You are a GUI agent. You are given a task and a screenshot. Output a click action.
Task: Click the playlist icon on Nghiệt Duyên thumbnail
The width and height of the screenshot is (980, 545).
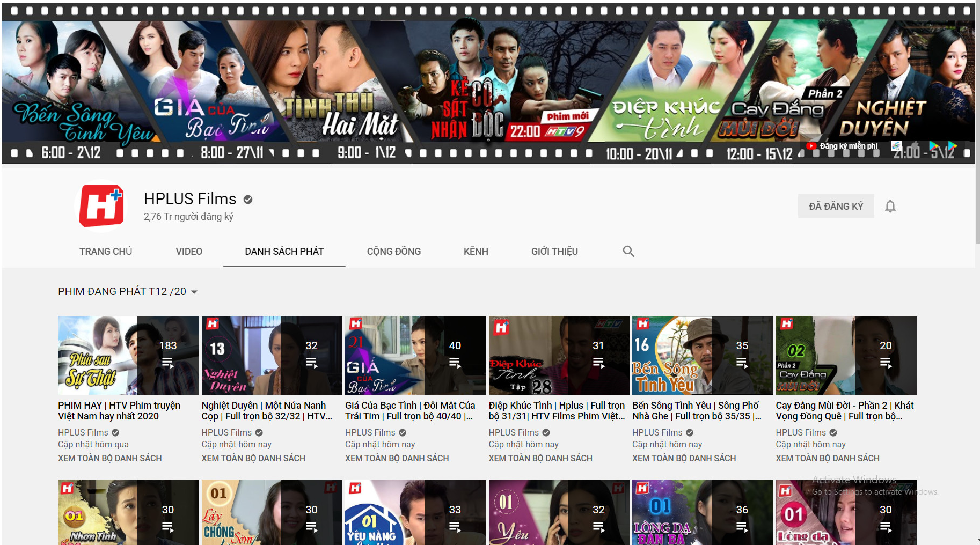[x=311, y=363]
